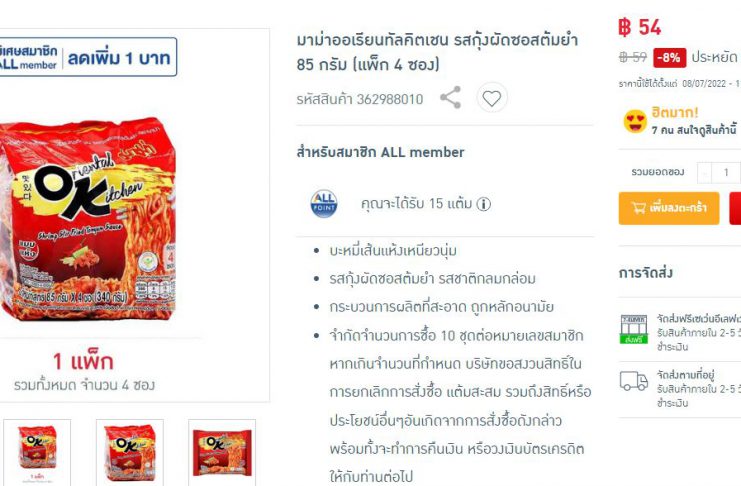This screenshot has width=741, height=486.
Task: Click the จัดส่งตามที่อยู่ home delivery option
Action: 685,375
